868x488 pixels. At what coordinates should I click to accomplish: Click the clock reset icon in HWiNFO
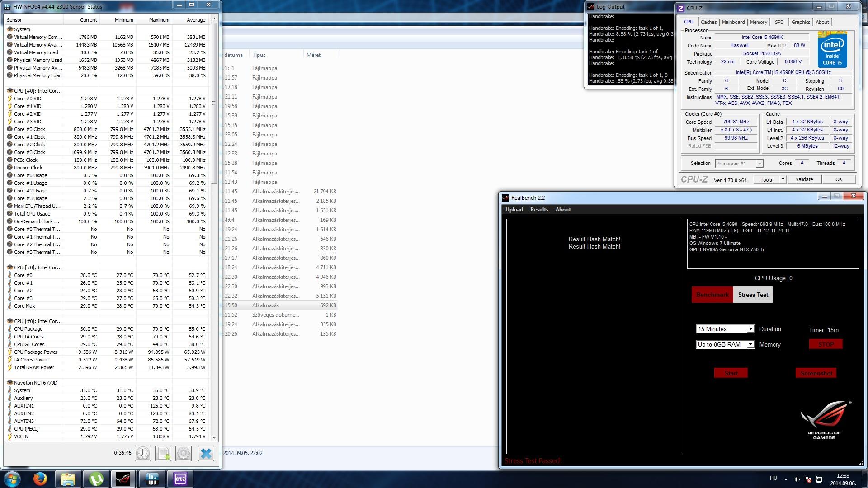[143, 453]
